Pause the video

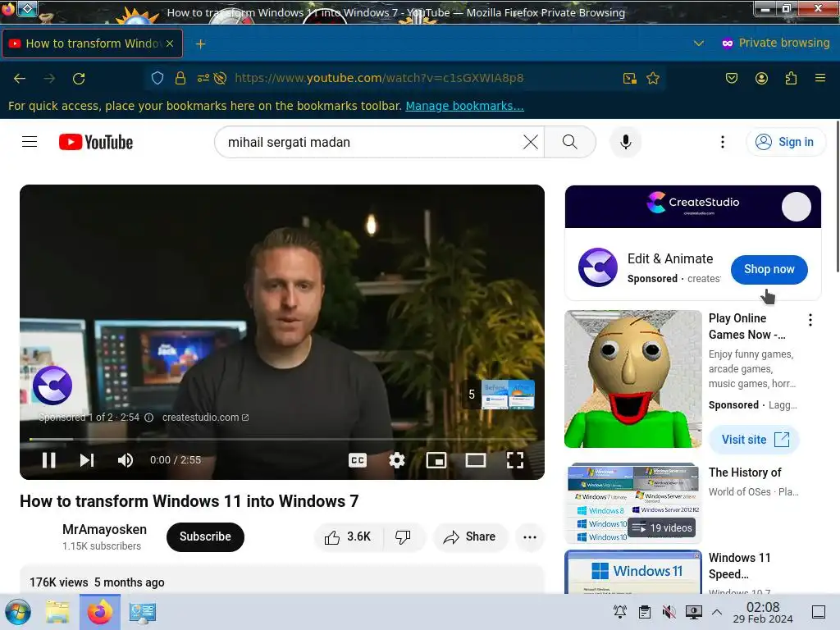pos(48,460)
